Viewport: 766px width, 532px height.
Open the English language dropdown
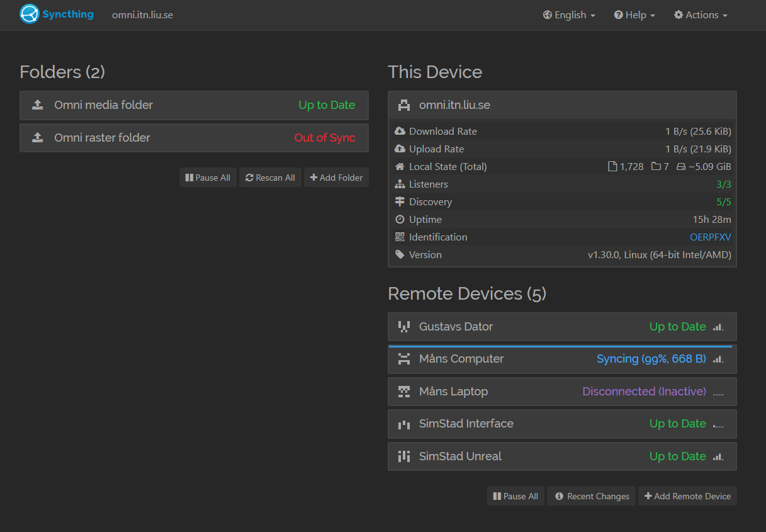[x=569, y=15]
